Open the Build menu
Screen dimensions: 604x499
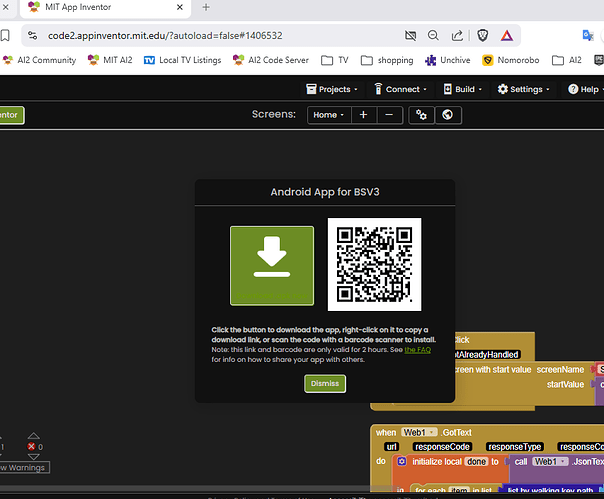[x=463, y=89]
